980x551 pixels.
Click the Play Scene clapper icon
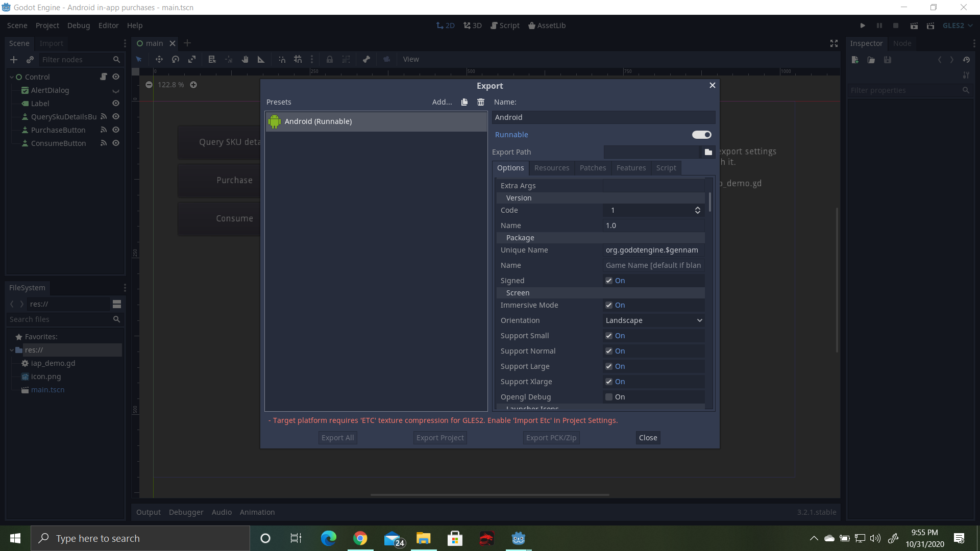point(914,26)
